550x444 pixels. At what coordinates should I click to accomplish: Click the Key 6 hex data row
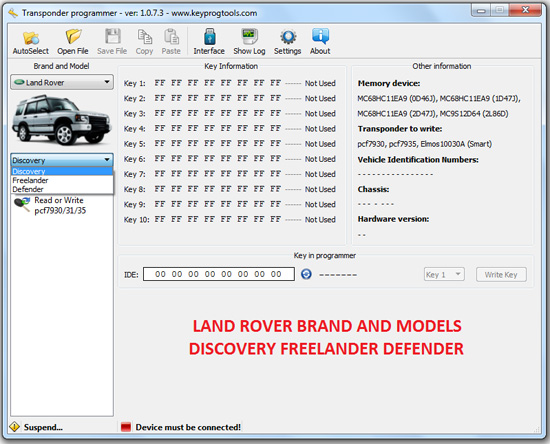229,159
